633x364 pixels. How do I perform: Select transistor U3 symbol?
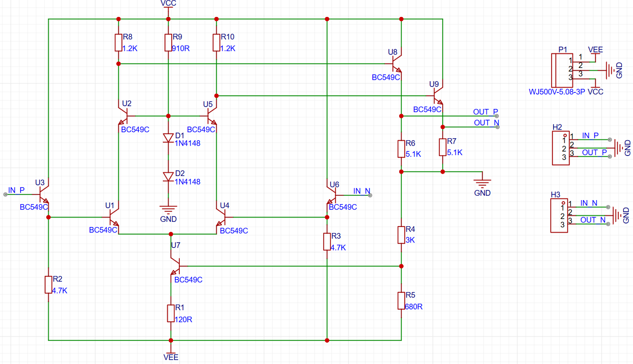coord(44,194)
